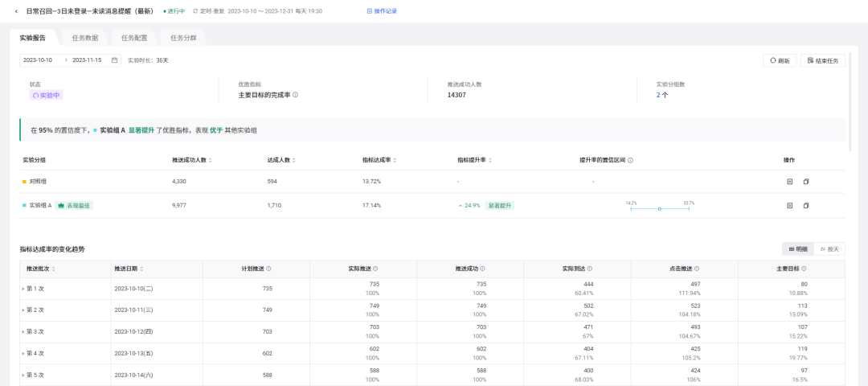Switch to 任务配置 tab

click(x=134, y=39)
